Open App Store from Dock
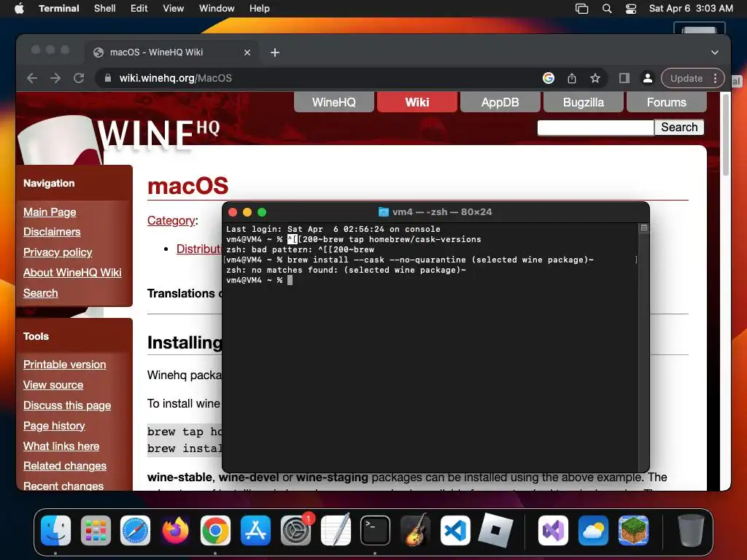Viewport: 747px width, 560px height. (255, 531)
